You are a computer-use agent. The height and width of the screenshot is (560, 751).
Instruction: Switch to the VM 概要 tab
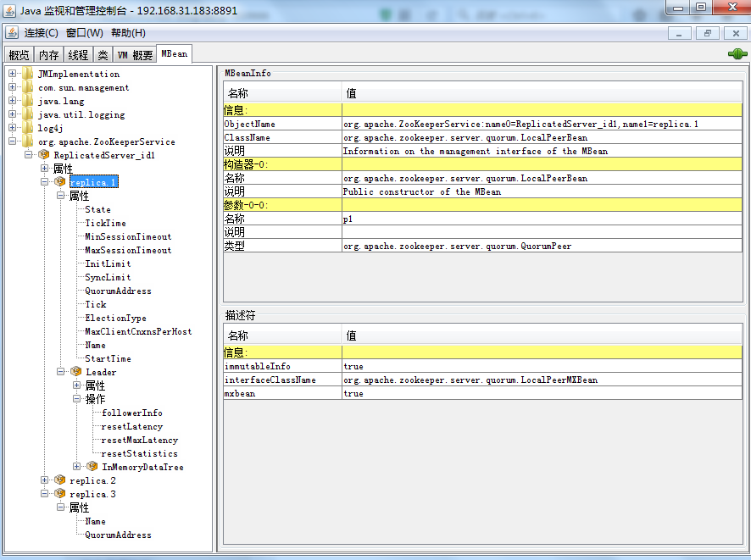[135, 55]
